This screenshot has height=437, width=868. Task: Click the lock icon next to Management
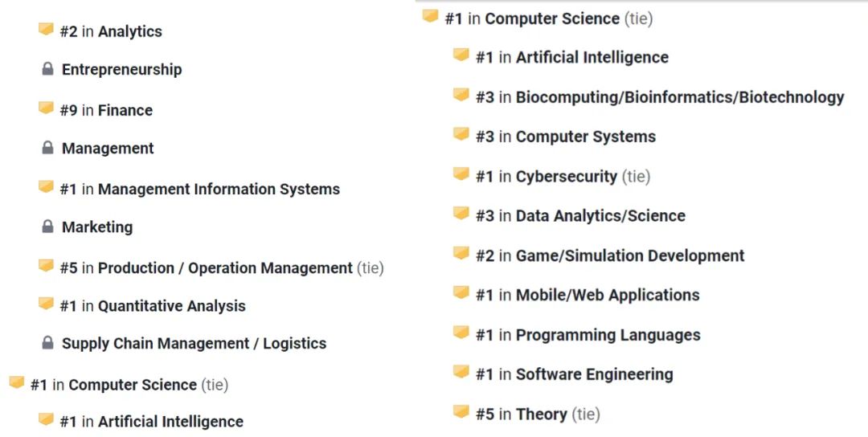point(47,148)
